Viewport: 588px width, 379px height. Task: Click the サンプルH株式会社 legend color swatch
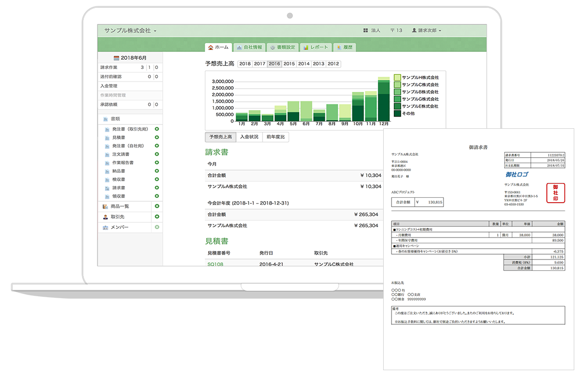pos(397,77)
